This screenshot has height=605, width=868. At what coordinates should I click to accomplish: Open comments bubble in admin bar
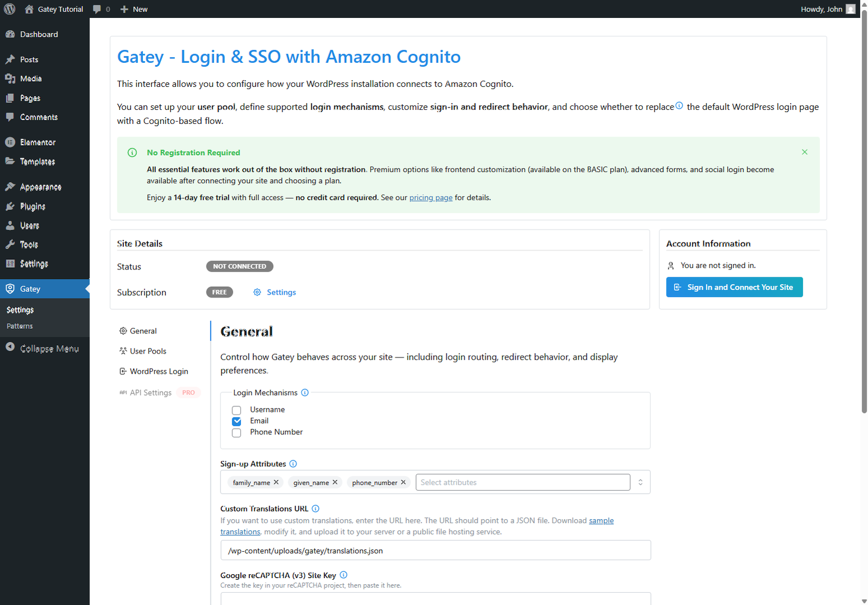point(101,9)
